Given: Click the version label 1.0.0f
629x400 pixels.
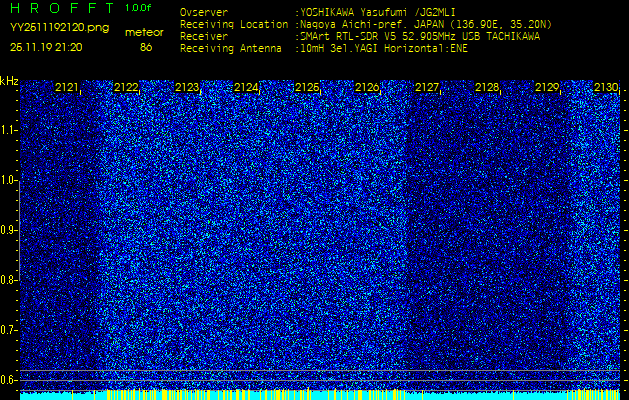Looking at the screenshot, I should tap(138, 8).
